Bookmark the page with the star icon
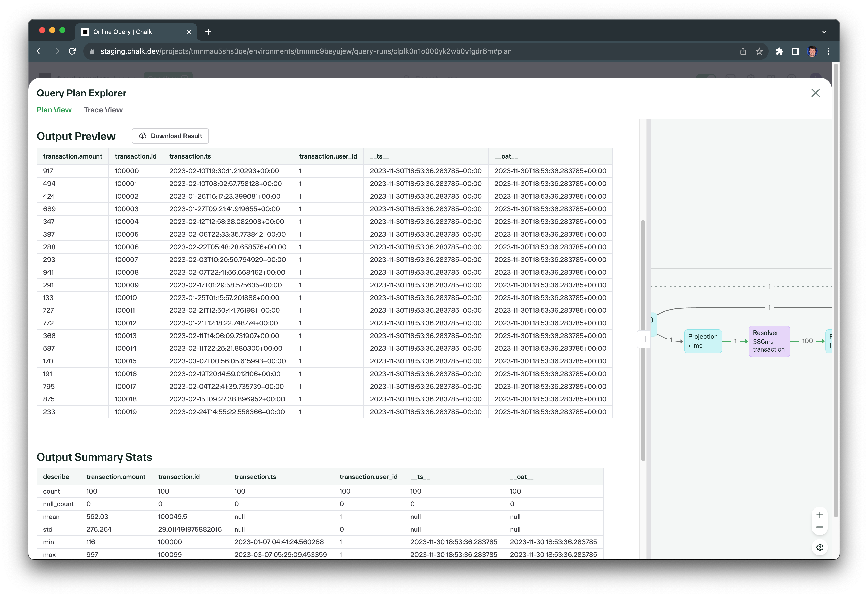 pos(759,51)
